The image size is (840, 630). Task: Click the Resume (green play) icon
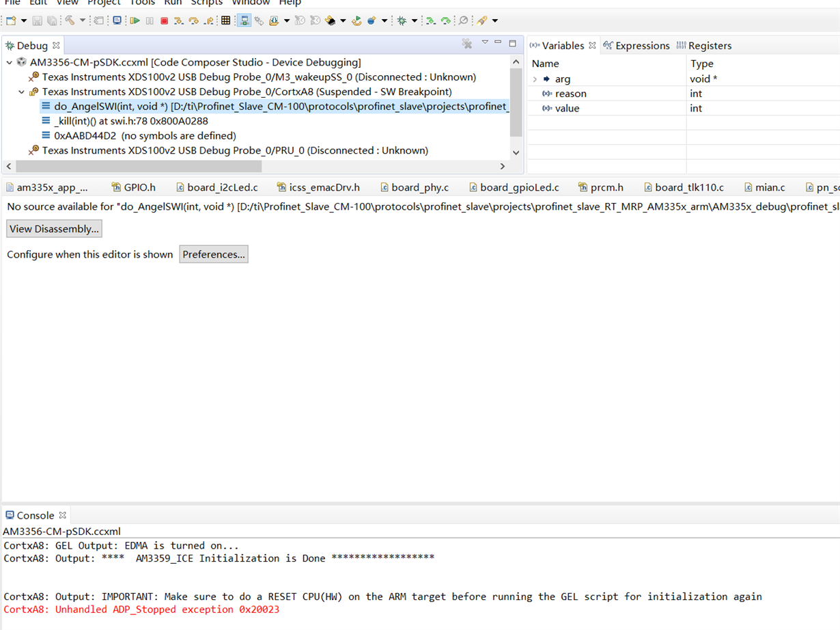pyautogui.click(x=135, y=20)
